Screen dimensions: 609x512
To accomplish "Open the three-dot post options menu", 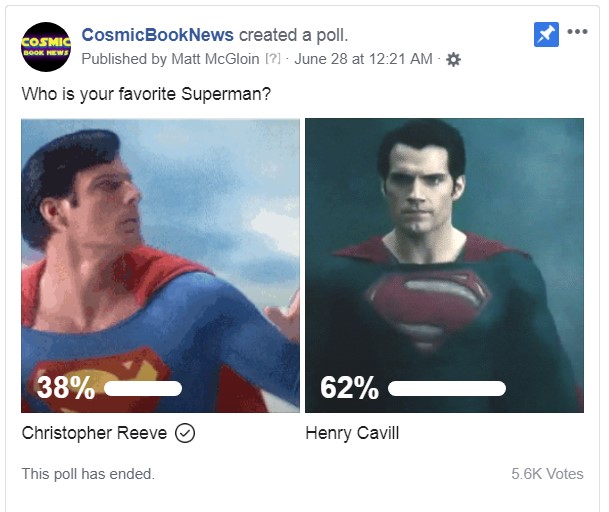I will [577, 31].
